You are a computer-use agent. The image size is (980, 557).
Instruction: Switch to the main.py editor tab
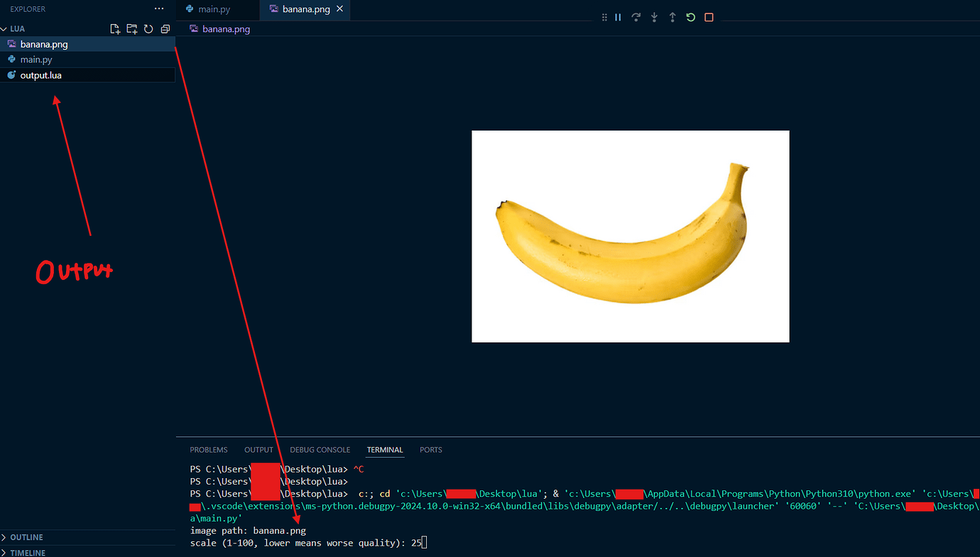tap(217, 10)
